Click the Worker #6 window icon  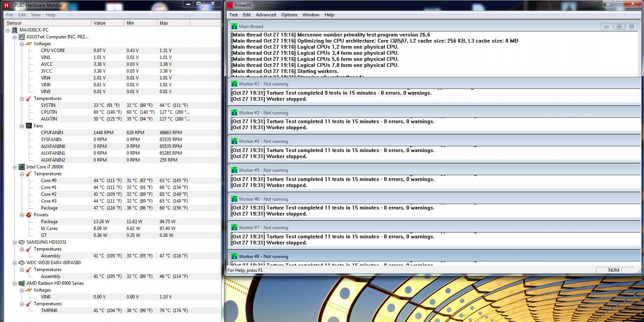[x=234, y=199]
